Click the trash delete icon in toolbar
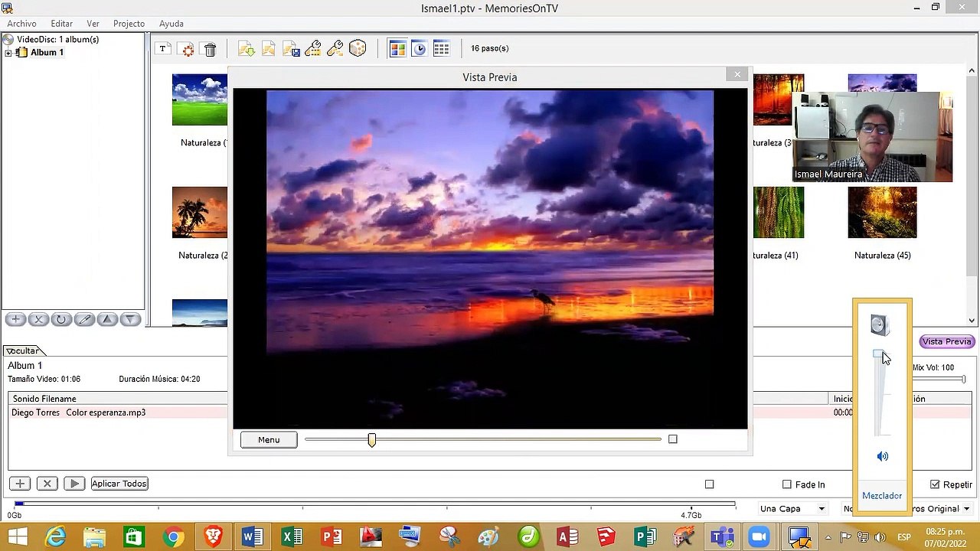The image size is (980, 551). click(210, 49)
